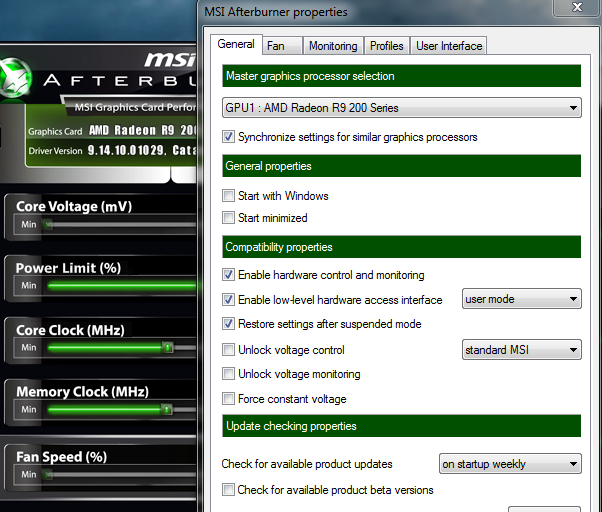This screenshot has width=602, height=512.
Task: Click the Power Limit slider track
Action: (x=121, y=286)
